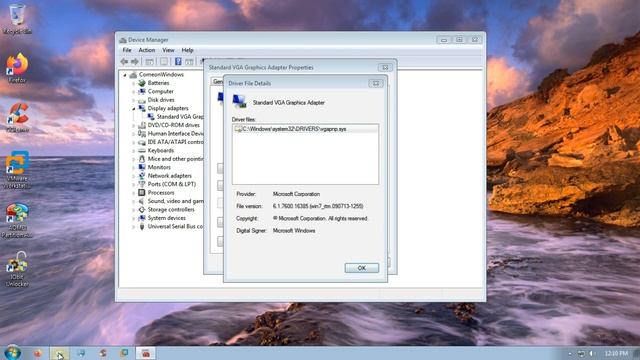
Task: Expand the Keyboards category
Action: [133, 151]
